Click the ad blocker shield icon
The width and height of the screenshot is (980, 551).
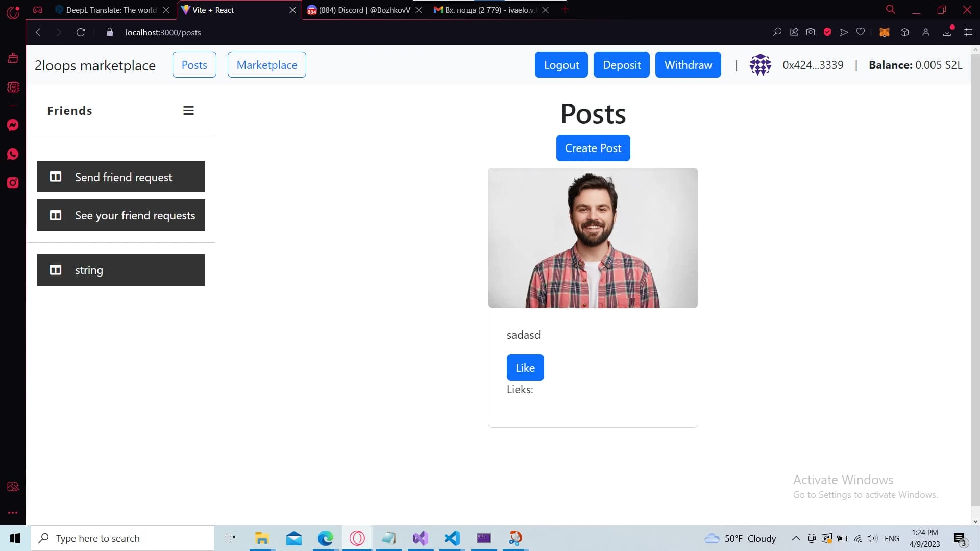pos(827,32)
